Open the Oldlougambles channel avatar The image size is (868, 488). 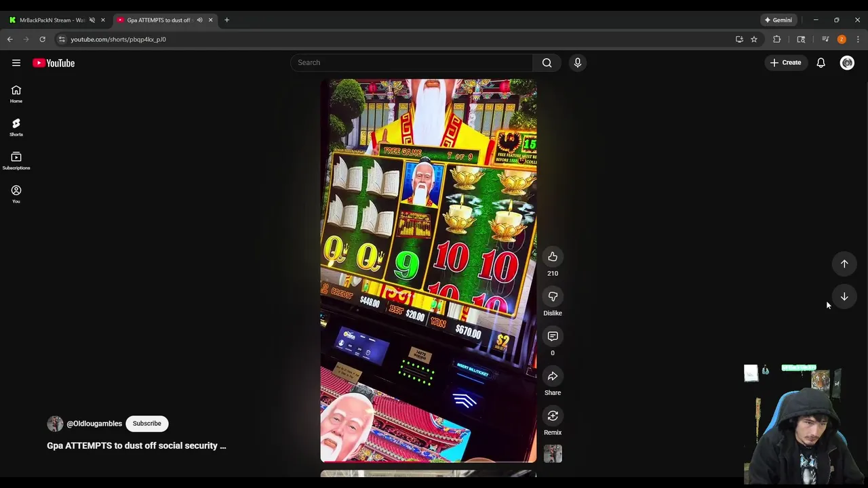[55, 424]
